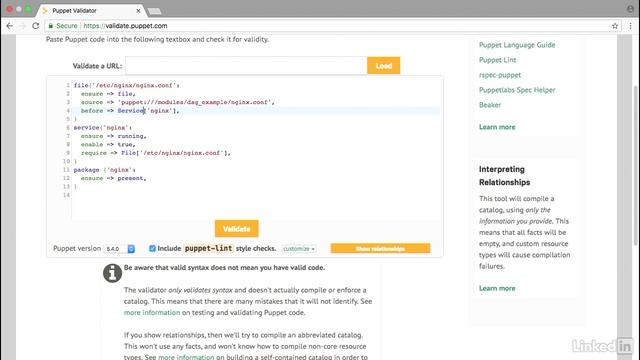Open a new browser tab
The width and height of the screenshot is (640, 360).
click(154, 11)
